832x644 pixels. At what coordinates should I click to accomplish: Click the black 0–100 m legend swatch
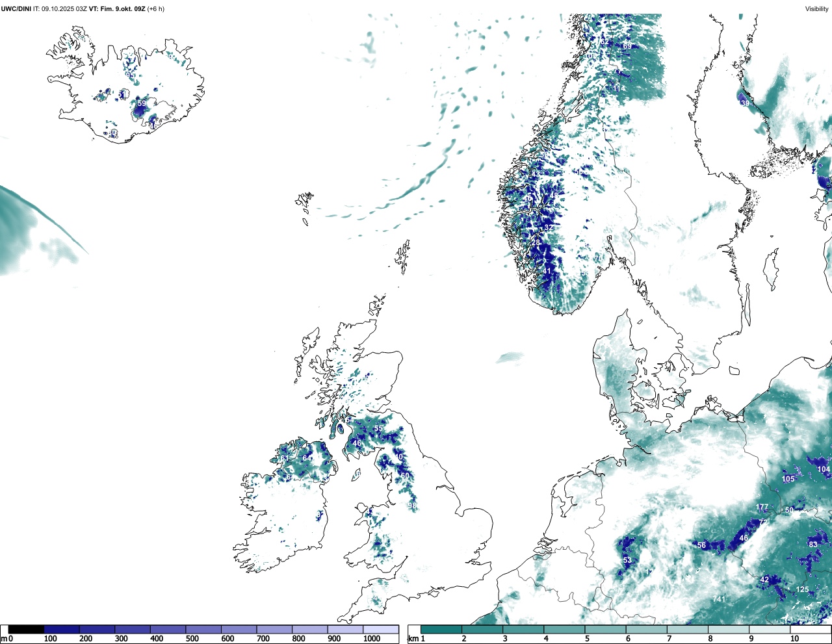tap(26, 629)
